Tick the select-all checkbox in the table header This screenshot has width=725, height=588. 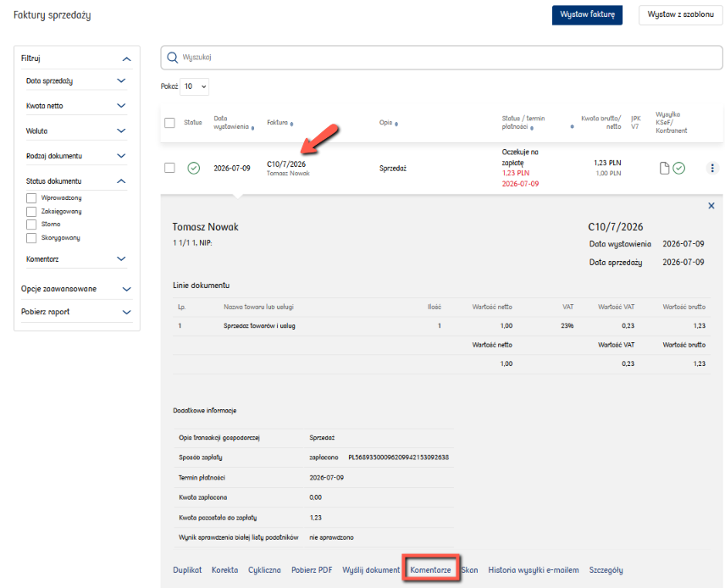(x=169, y=123)
